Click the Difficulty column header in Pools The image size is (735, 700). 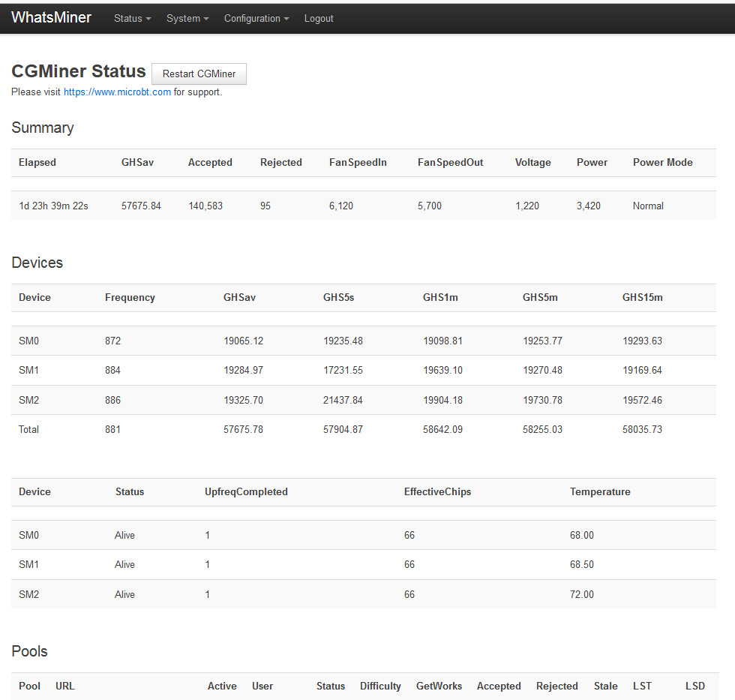coord(380,686)
